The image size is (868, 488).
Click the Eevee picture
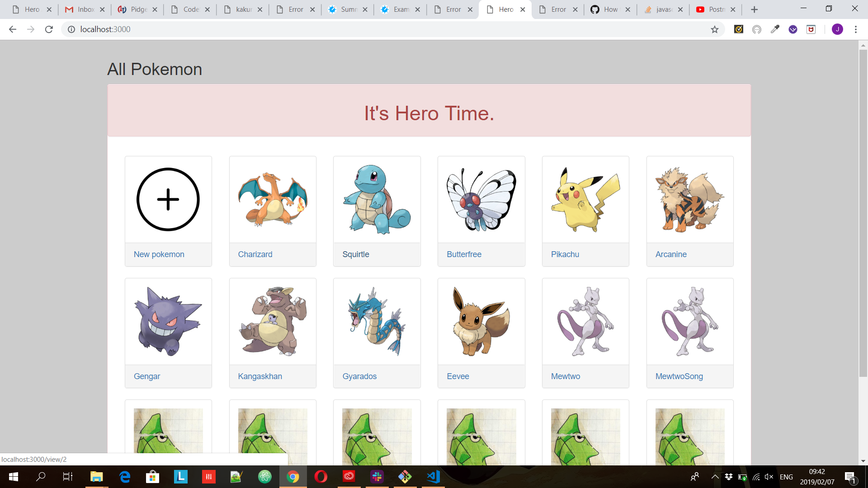481,321
